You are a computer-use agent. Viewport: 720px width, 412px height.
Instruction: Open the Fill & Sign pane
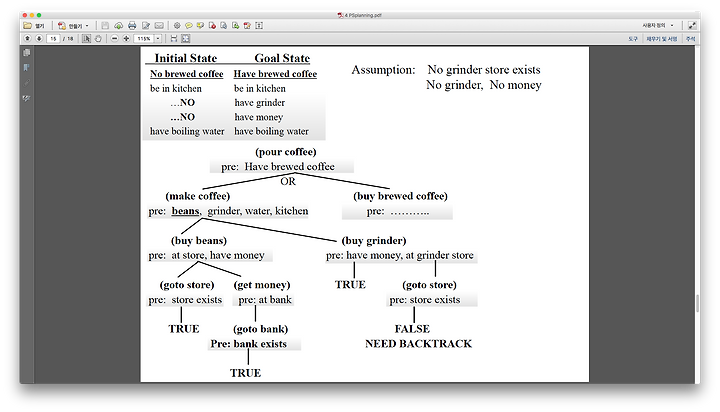662,39
